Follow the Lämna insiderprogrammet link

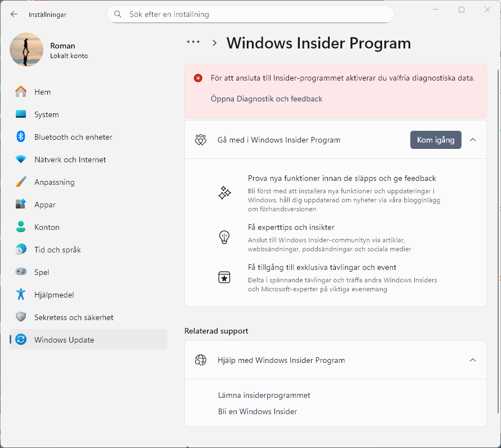(264, 395)
